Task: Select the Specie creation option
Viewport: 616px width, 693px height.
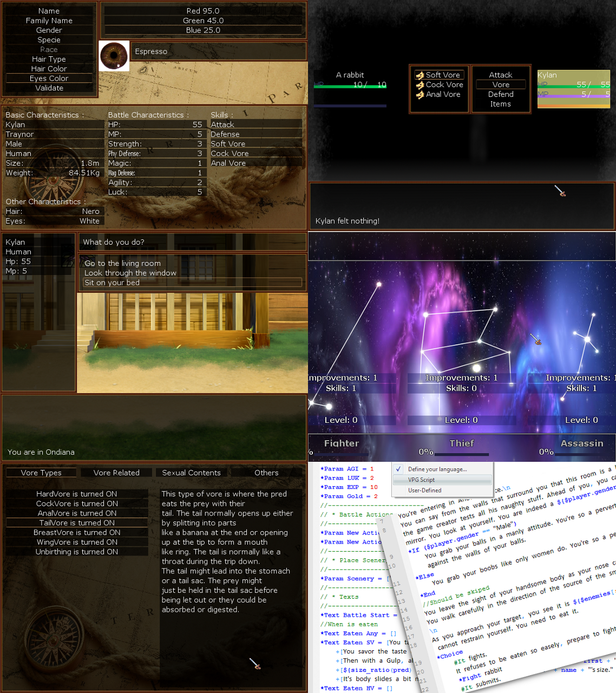Action: (x=49, y=40)
